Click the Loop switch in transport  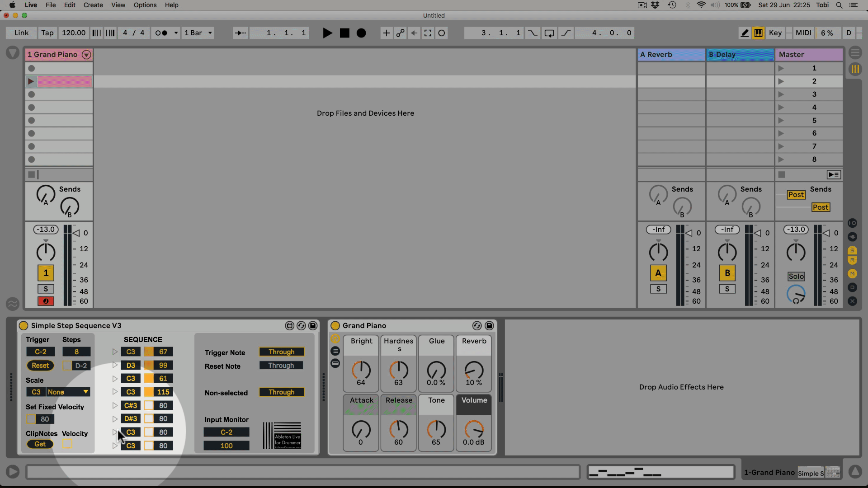(549, 33)
